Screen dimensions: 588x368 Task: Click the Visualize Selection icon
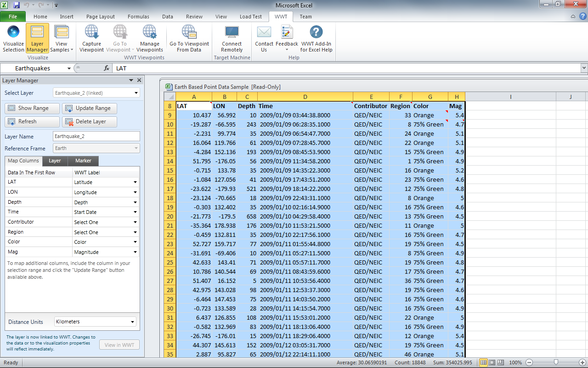tap(13, 38)
